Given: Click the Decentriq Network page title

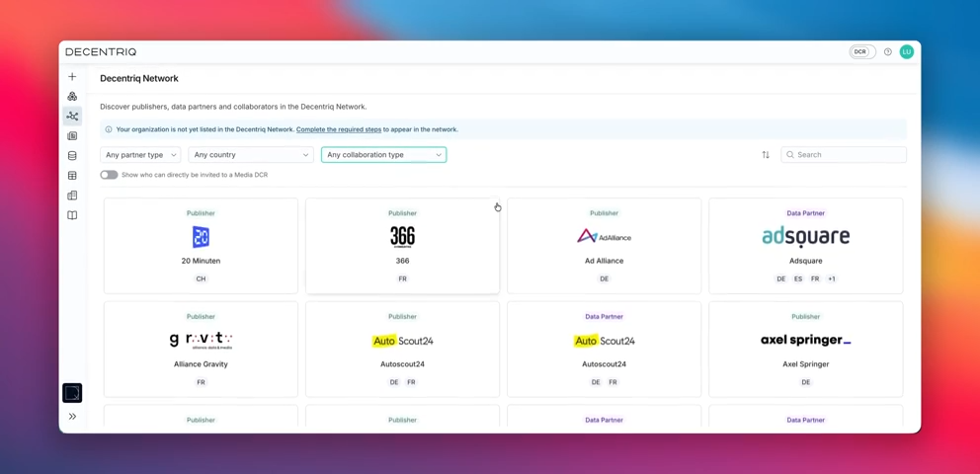Looking at the screenshot, I should click(x=139, y=79).
